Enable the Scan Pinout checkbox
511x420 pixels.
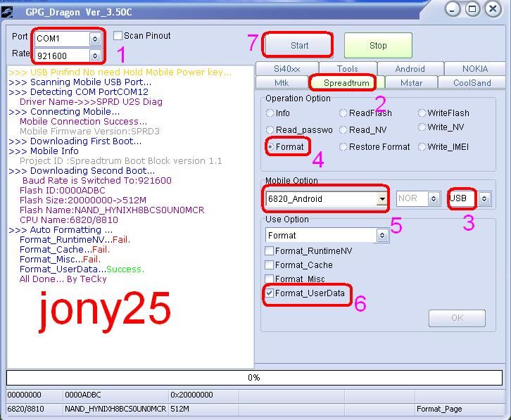coord(118,36)
